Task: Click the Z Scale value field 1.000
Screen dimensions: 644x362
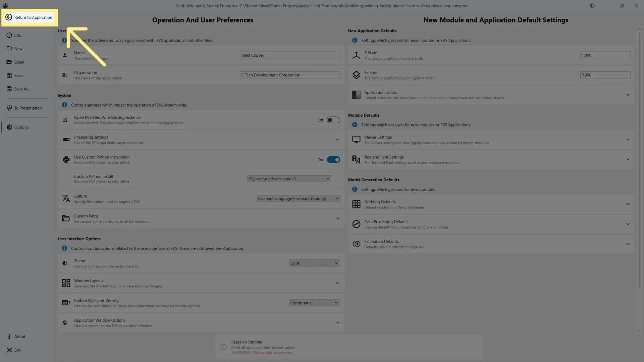Action: [605, 55]
